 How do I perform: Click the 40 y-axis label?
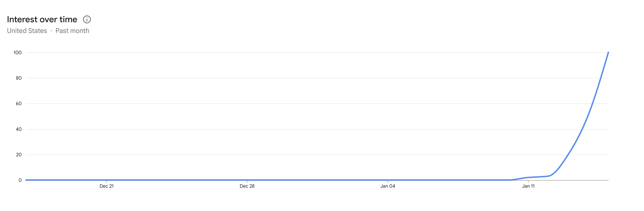point(19,129)
